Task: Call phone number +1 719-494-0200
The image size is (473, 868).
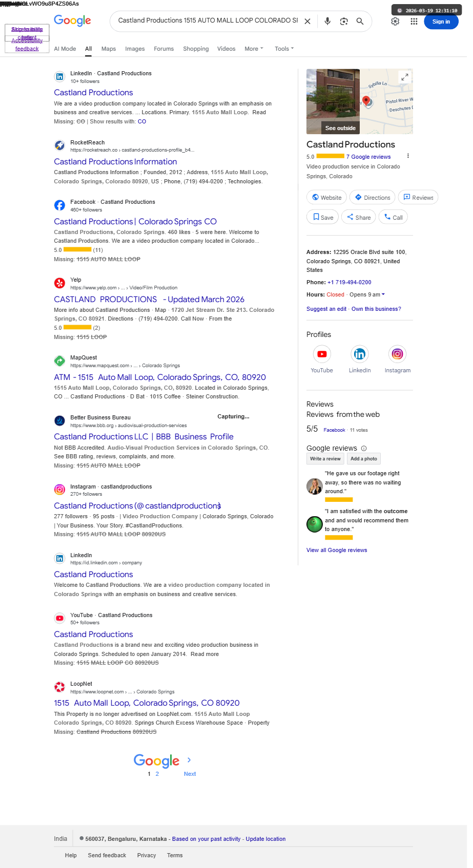Action: point(349,282)
